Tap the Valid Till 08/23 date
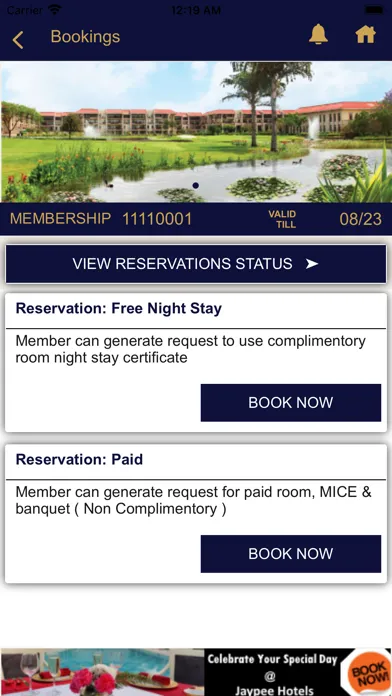 360,219
